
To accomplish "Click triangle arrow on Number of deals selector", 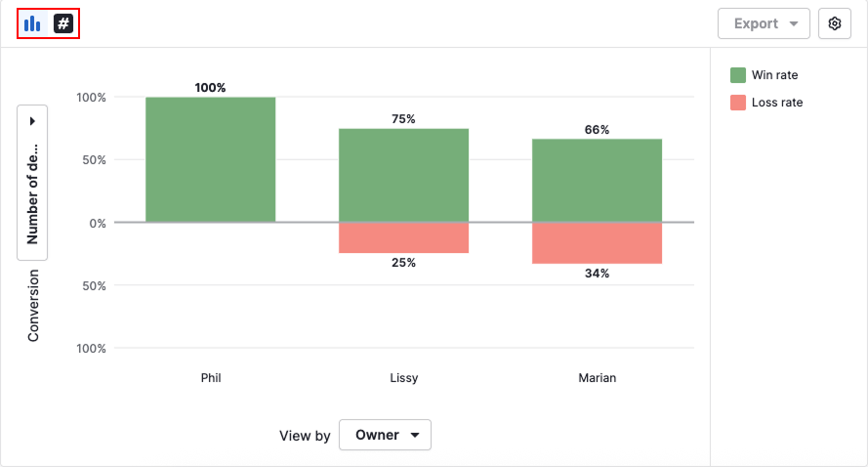I will click(x=32, y=121).
